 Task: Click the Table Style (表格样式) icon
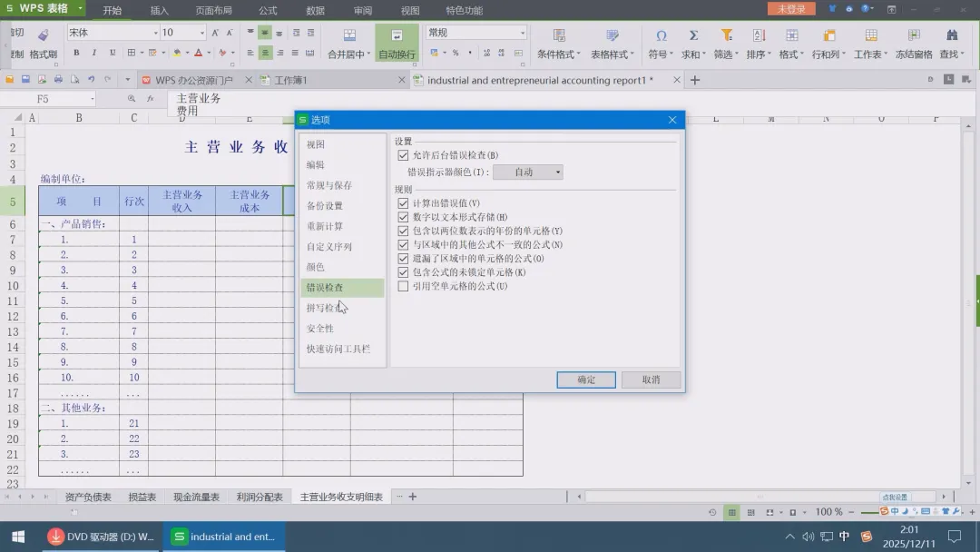(x=612, y=36)
